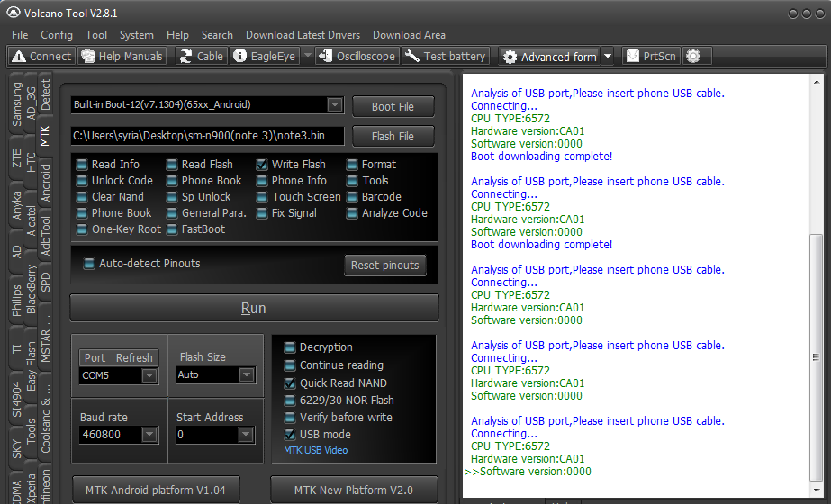Click the Reset pinouts button
831x504 pixels.
[x=384, y=265]
